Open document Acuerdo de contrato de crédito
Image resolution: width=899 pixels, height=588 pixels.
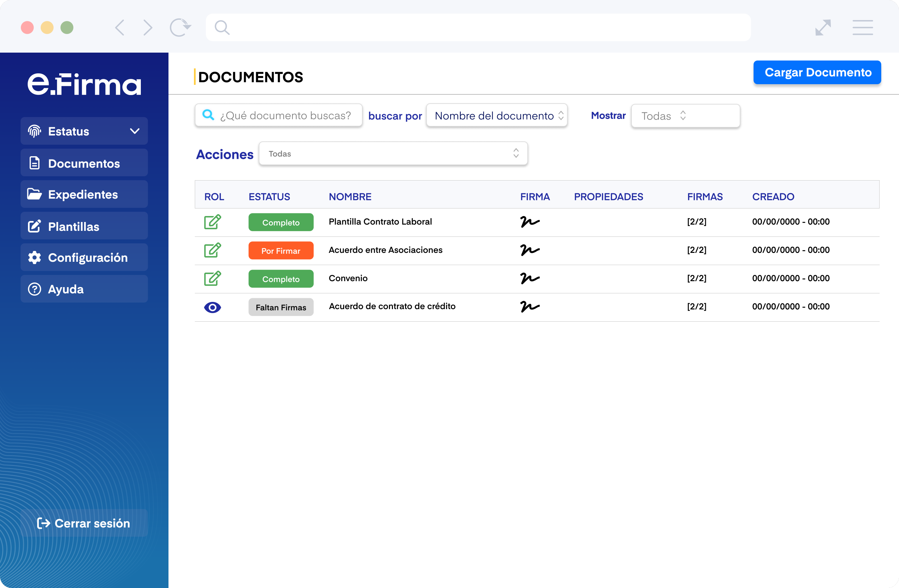(x=392, y=306)
